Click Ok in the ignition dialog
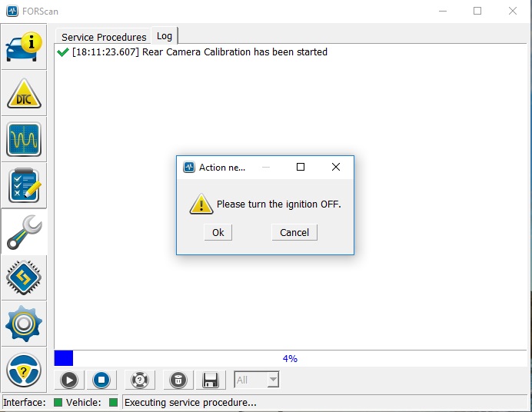 218,232
